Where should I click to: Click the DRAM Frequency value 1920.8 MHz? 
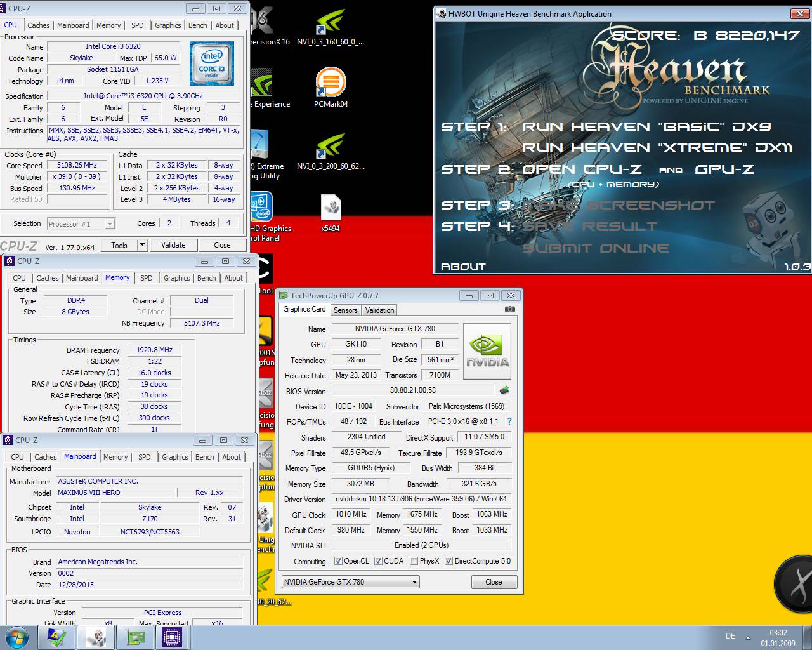click(154, 350)
